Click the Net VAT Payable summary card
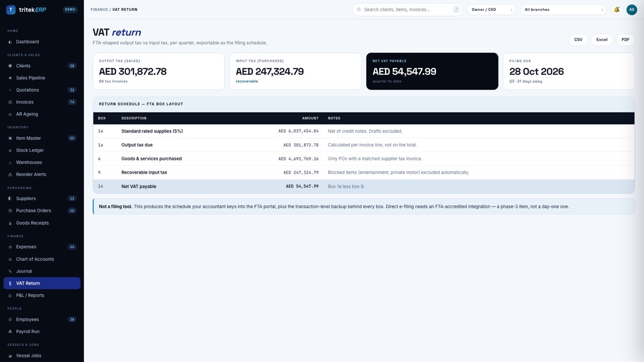Screen dimensions: 644x362 pyautogui.click(x=432, y=71)
